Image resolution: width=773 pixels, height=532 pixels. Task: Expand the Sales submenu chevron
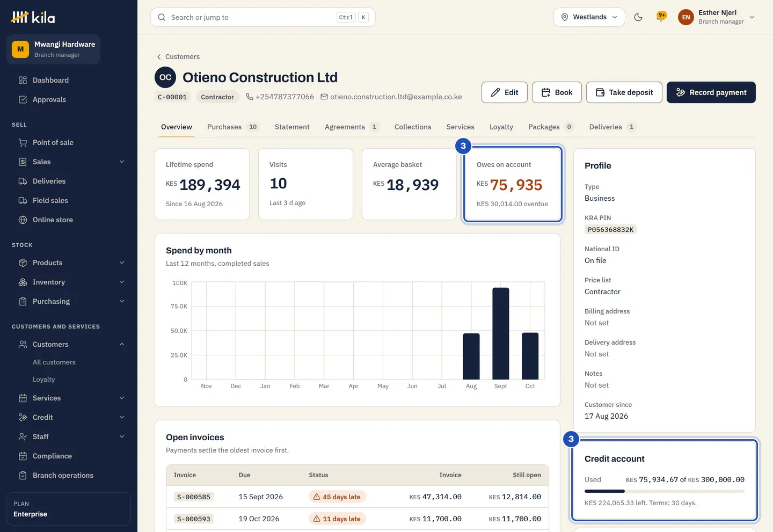pyautogui.click(x=122, y=162)
